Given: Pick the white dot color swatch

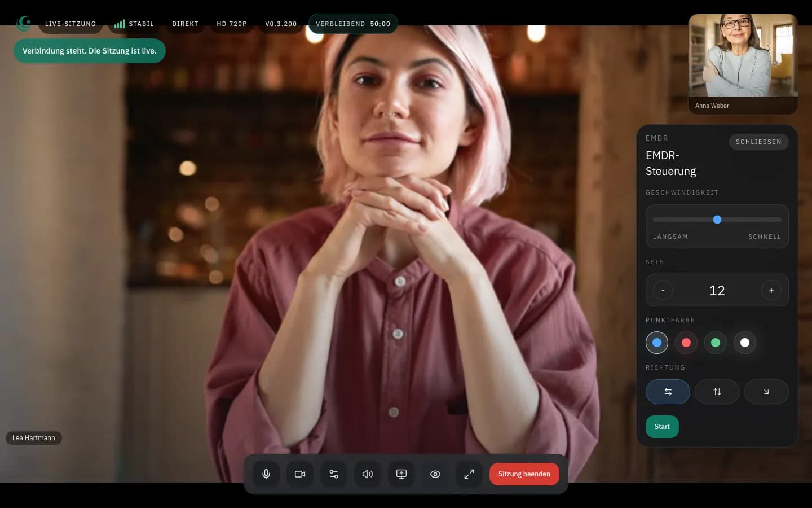Looking at the screenshot, I should pyautogui.click(x=745, y=343).
